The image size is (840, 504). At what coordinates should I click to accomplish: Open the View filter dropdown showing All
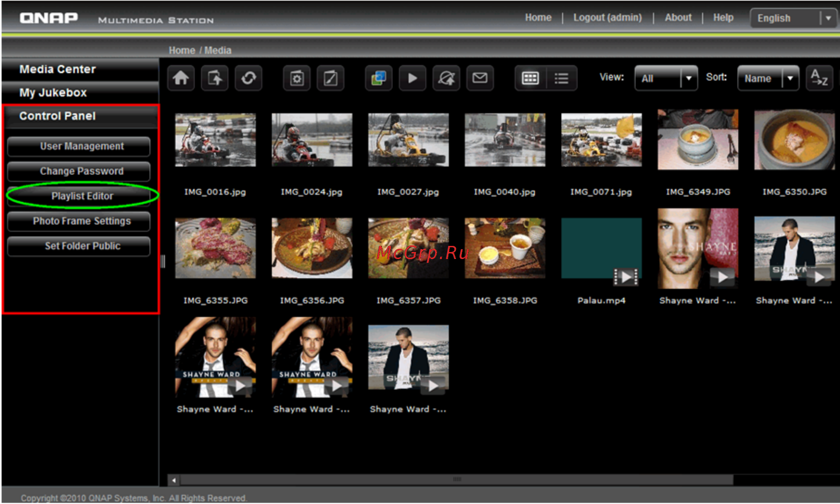coord(666,78)
